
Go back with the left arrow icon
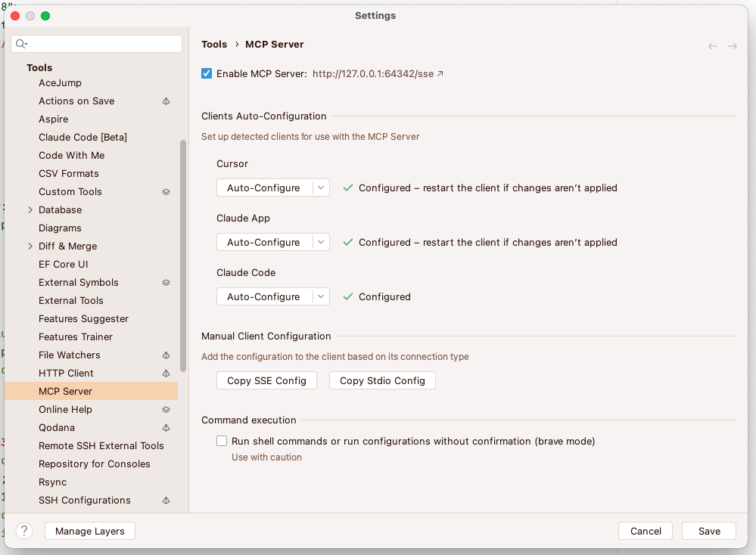tap(713, 46)
